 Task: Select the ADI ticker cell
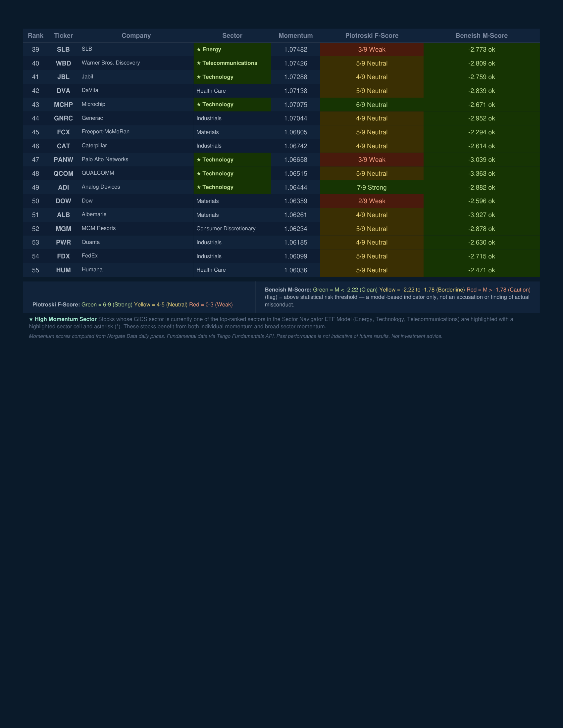[x=63, y=187]
